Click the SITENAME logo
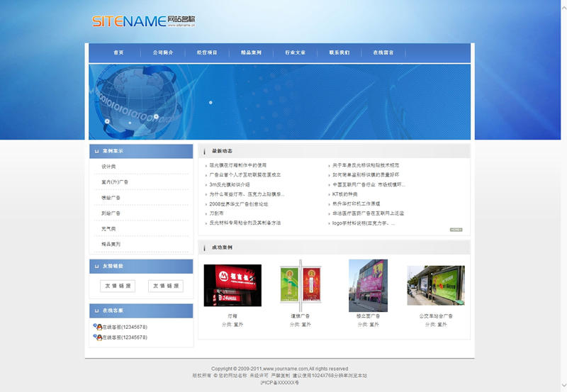Image resolution: width=567 pixels, height=392 pixels. tap(143, 21)
